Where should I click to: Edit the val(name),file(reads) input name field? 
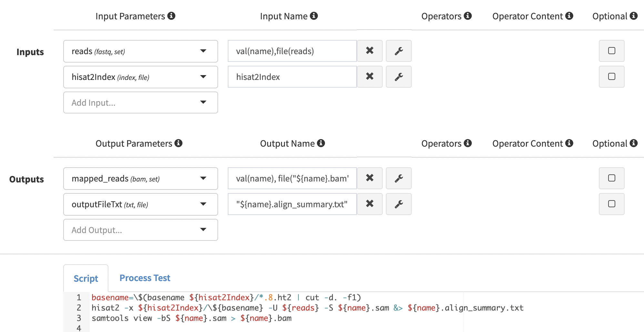pyautogui.click(x=292, y=51)
